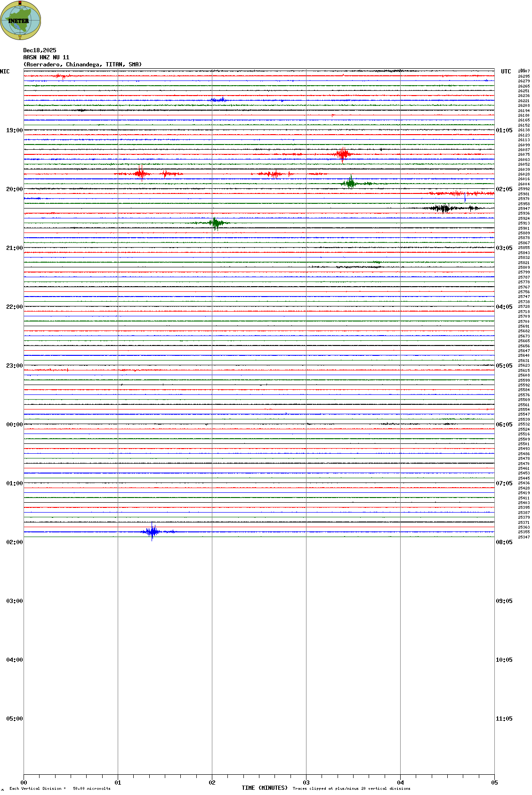Click the traces clipped footer note
This screenshot has height=795, width=532.
(351, 788)
